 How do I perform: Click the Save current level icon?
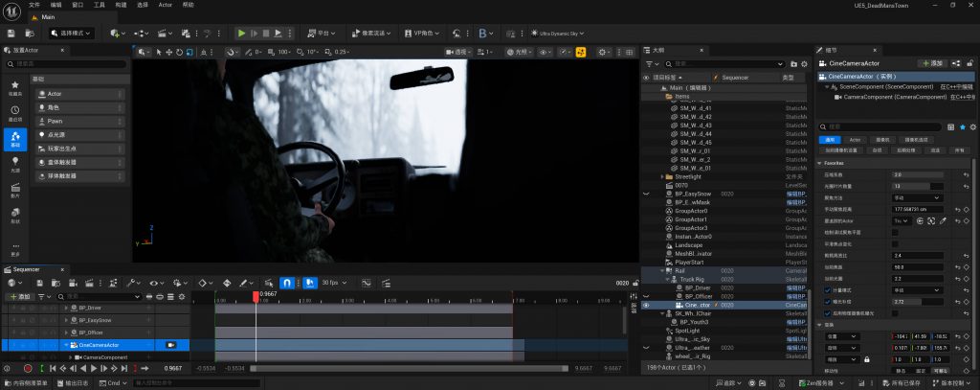click(12, 33)
